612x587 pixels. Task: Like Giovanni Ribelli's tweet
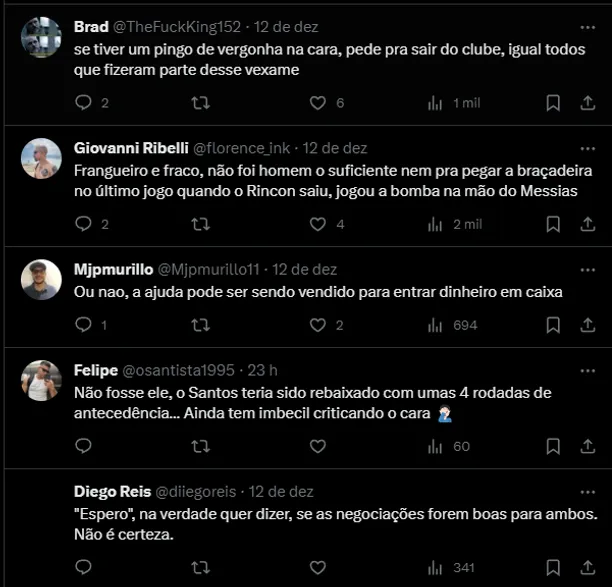point(318,224)
